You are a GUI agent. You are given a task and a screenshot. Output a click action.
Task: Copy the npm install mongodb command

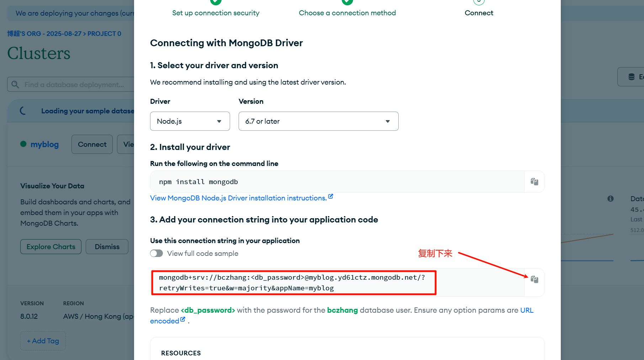click(534, 182)
